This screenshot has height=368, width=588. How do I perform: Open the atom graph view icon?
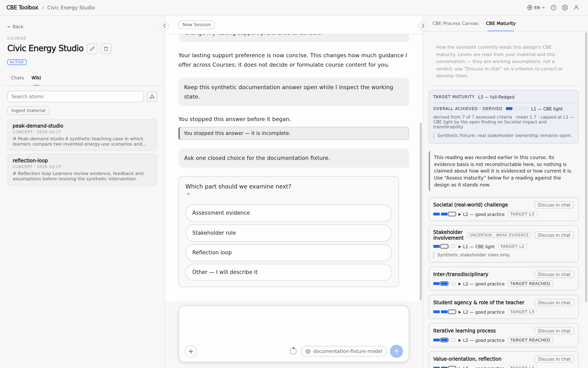pyautogui.click(x=152, y=97)
